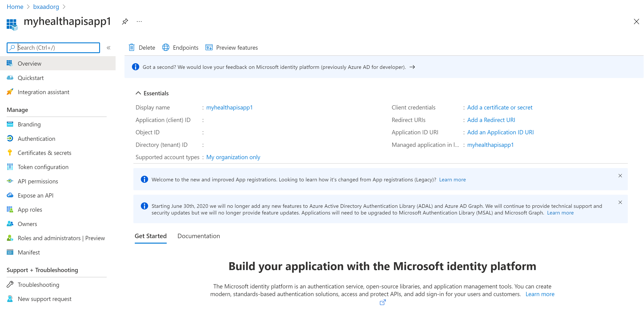
Task: Open feedback arrow in top banner
Action: [412, 67]
